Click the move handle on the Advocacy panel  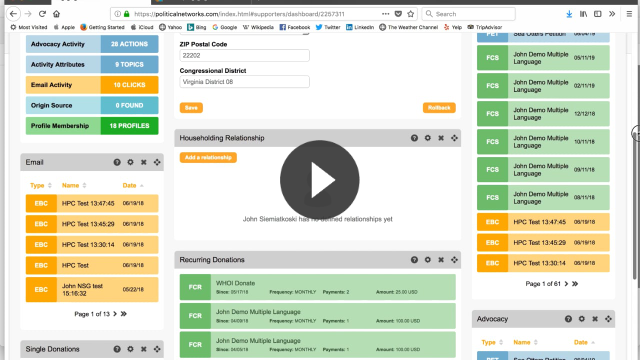tap(608, 319)
